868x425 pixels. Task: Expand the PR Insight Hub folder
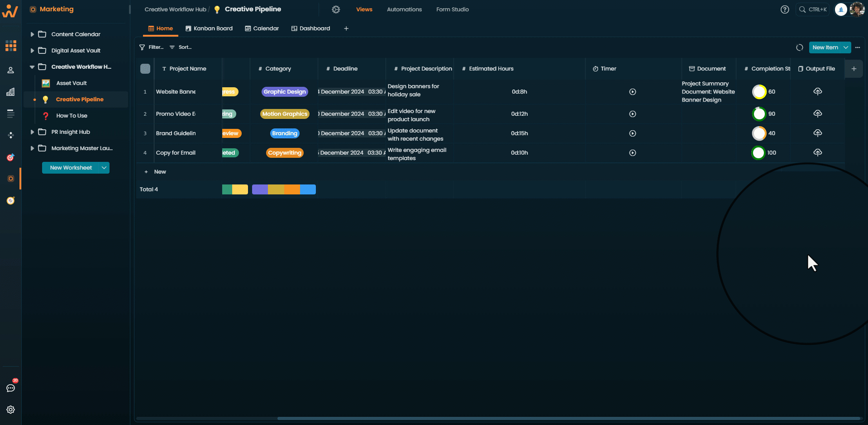[32, 132]
